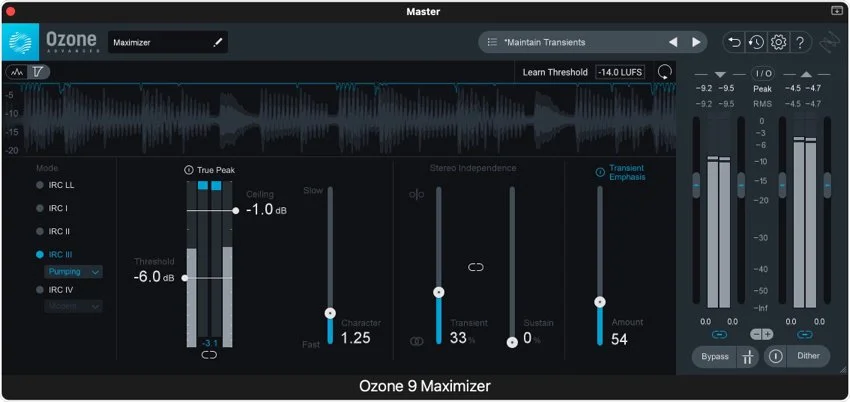Screen dimensions: 850x402
Task: Click the Sustain slider handle
Action: pos(512,342)
